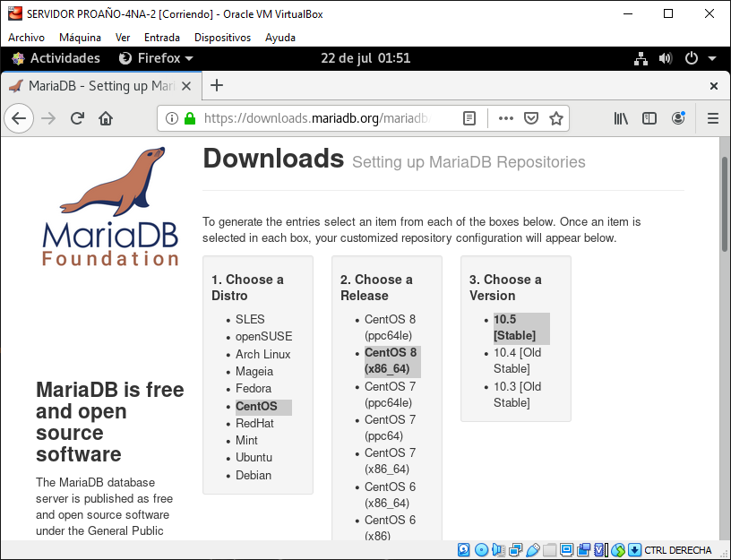Bookmark this page with the star

click(x=555, y=118)
